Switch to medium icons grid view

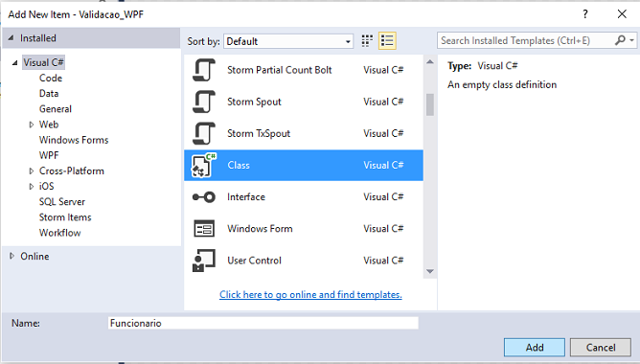tap(367, 41)
